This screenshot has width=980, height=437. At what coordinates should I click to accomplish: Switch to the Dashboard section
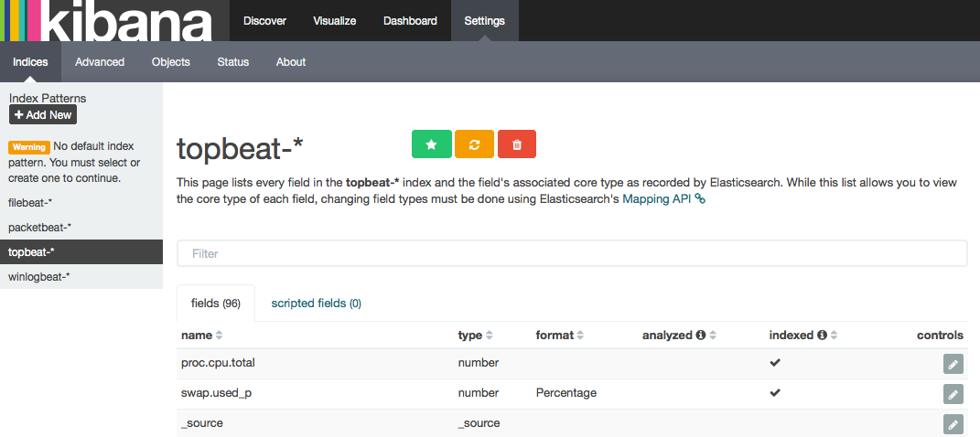tap(410, 21)
